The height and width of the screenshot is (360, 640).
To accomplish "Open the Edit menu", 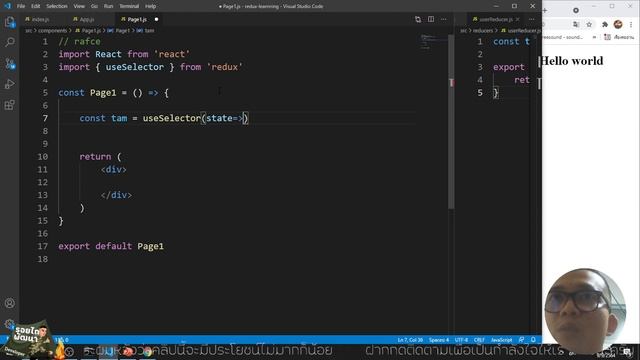I will 36,6.
